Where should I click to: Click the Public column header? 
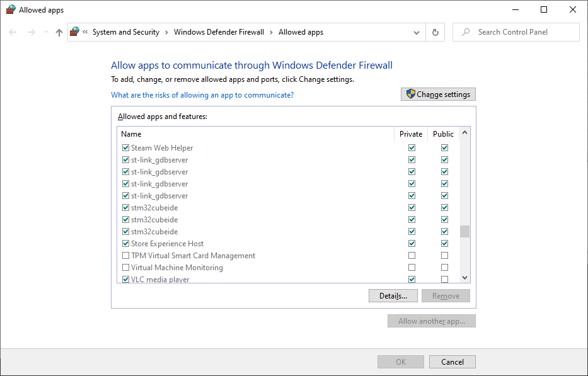pyautogui.click(x=443, y=134)
